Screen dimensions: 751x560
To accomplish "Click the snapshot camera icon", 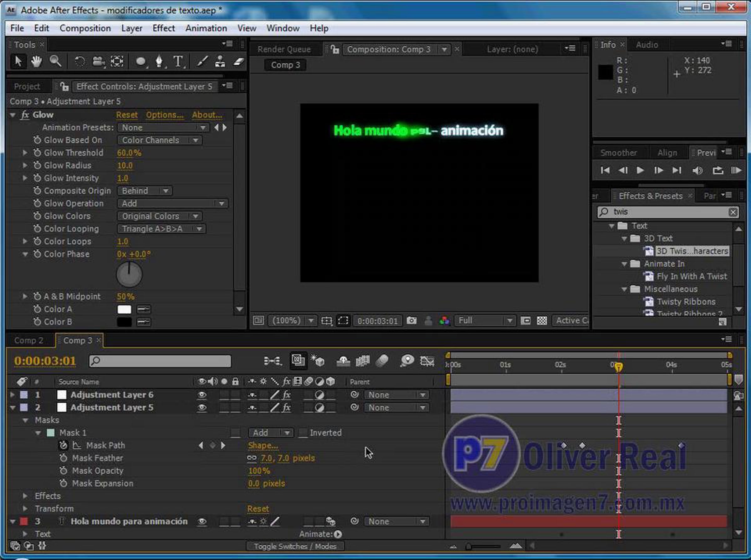I will (411, 321).
